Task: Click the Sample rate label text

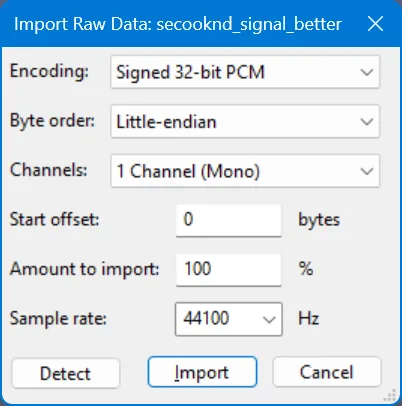Action: click(58, 319)
